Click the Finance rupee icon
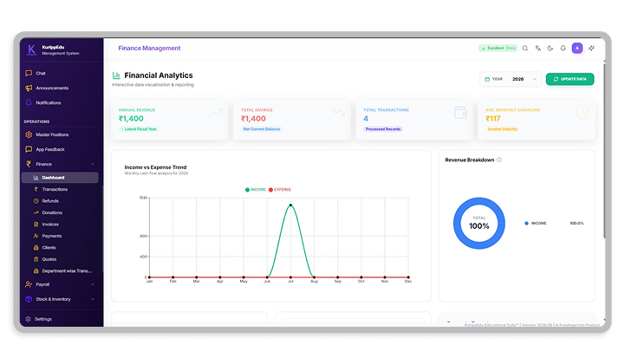625x364 pixels. tap(29, 164)
